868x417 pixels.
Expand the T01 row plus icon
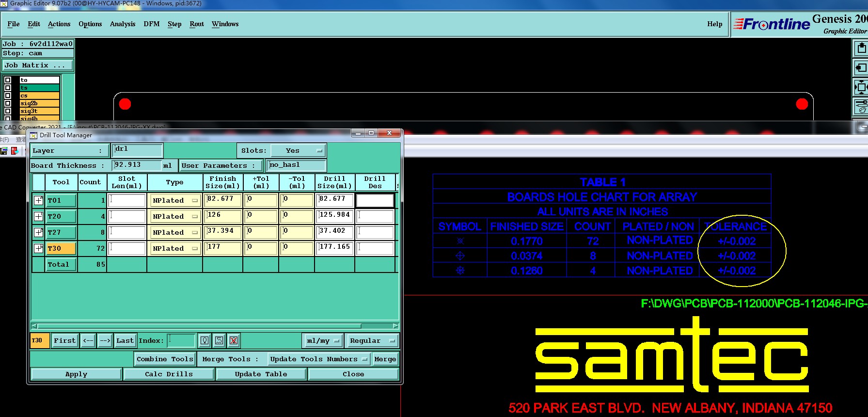[38, 200]
